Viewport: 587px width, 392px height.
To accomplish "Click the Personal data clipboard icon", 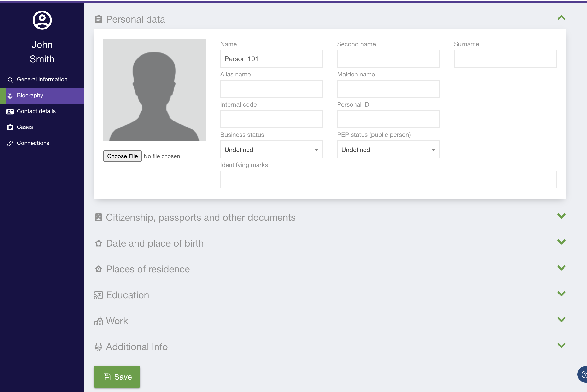I will pyautogui.click(x=98, y=19).
